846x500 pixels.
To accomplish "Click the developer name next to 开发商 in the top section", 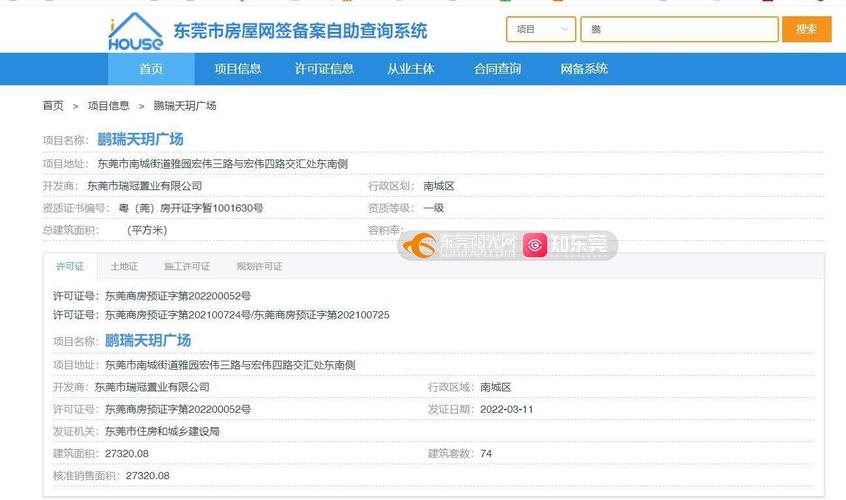I will click(145, 186).
